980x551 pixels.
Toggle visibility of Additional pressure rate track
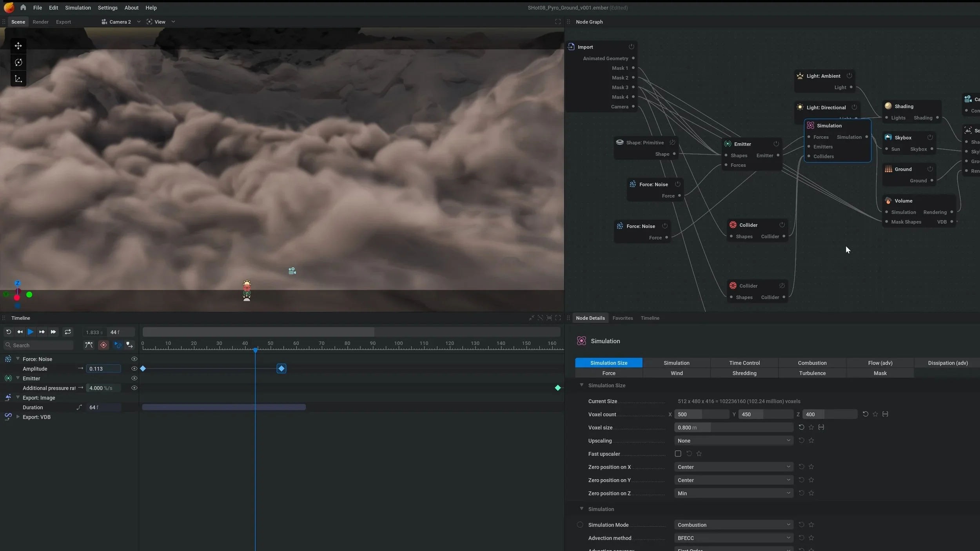[x=134, y=388]
